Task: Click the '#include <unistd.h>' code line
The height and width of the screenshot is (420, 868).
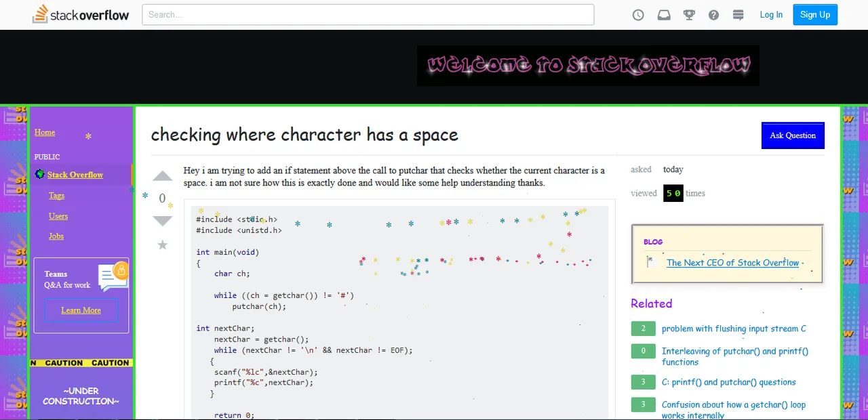Action: pos(239,230)
